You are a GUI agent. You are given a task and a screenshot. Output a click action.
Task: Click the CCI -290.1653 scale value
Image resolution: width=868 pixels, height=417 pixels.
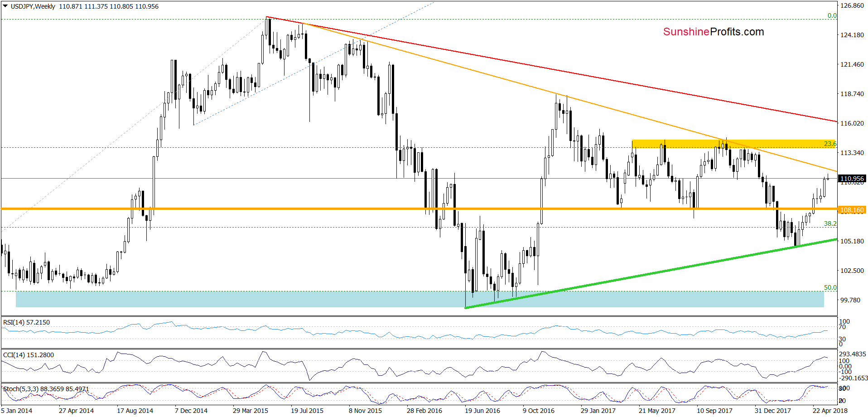click(x=854, y=378)
